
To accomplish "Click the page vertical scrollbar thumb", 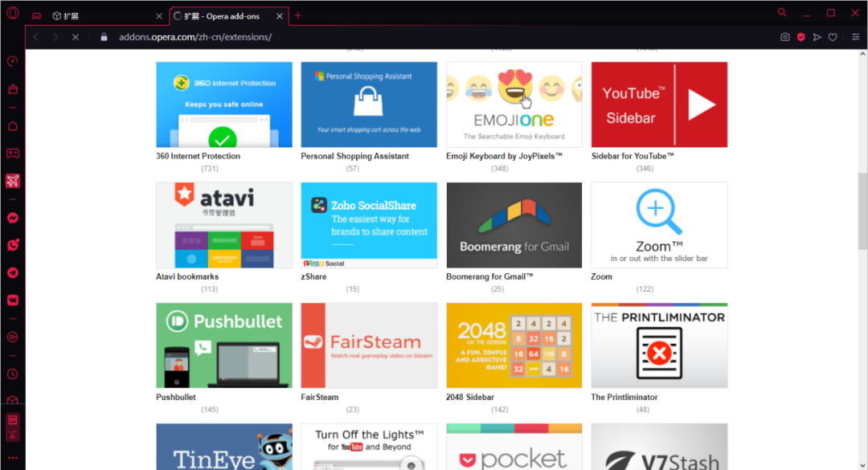I will (862, 211).
